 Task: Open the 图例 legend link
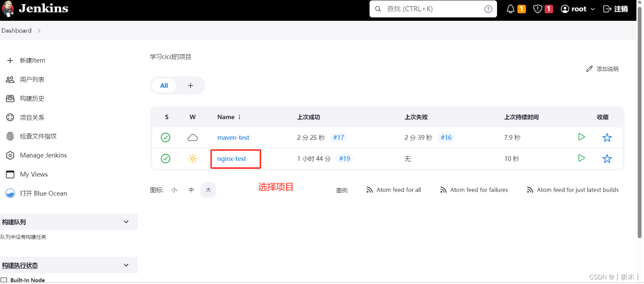coord(342,190)
